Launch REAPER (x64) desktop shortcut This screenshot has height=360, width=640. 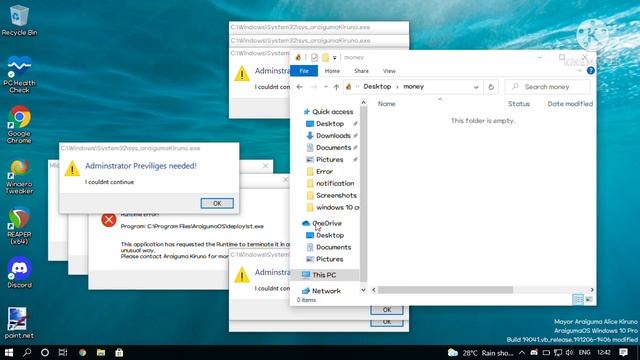(x=19, y=226)
